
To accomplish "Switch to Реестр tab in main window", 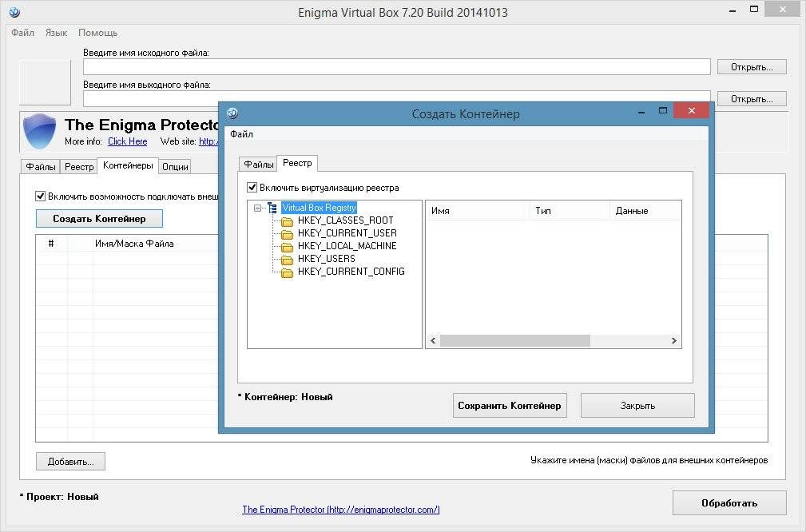I will 79,166.
